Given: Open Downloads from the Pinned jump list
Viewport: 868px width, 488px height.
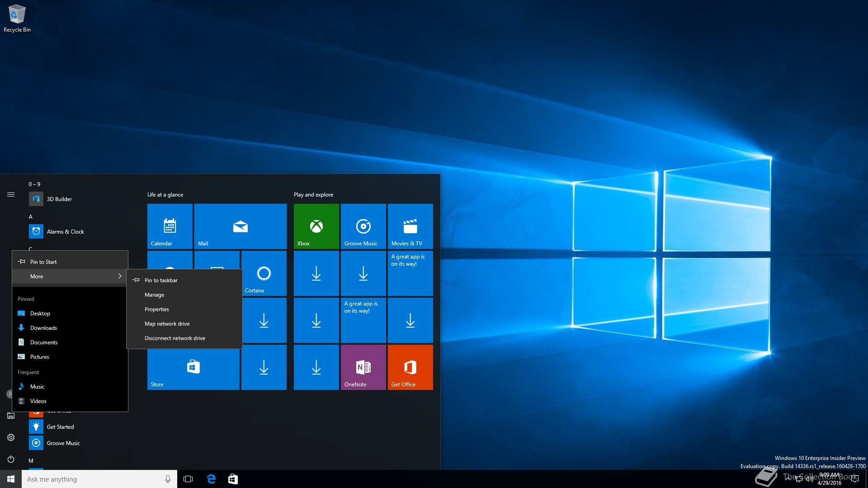Looking at the screenshot, I should (x=70, y=328).
